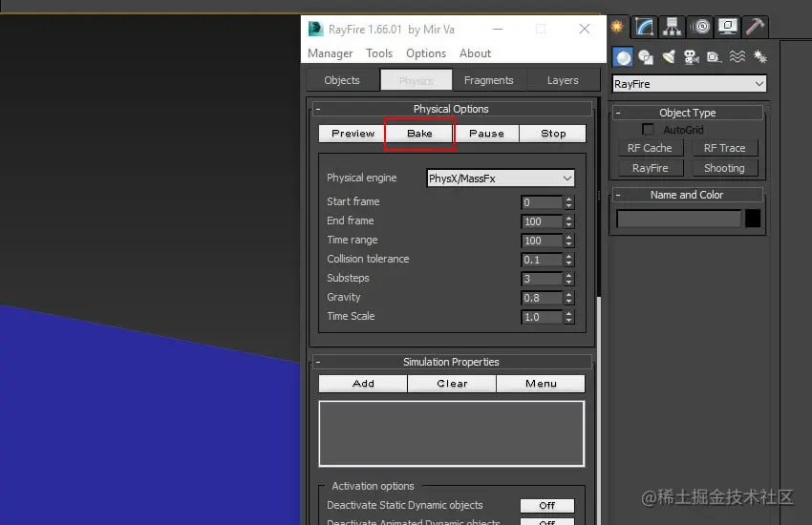Click the Shooting object type button
Image resolution: width=812 pixels, height=525 pixels.
(x=724, y=168)
